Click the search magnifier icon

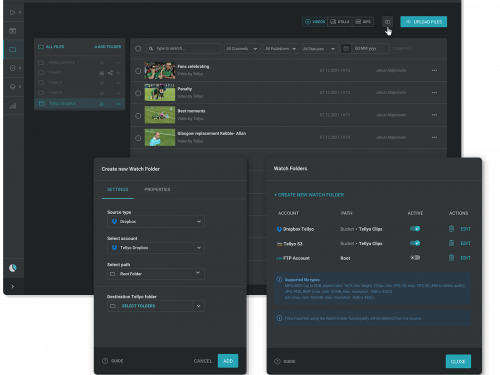[x=151, y=49]
